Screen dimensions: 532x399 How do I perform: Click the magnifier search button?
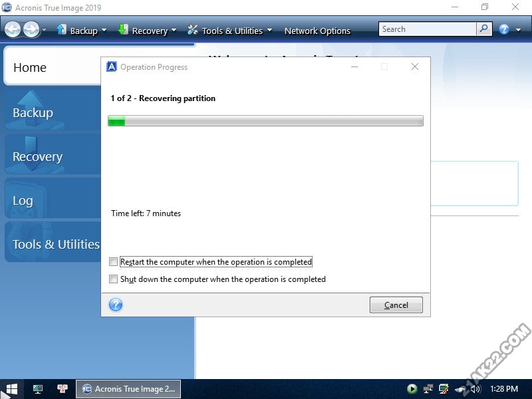(x=484, y=29)
